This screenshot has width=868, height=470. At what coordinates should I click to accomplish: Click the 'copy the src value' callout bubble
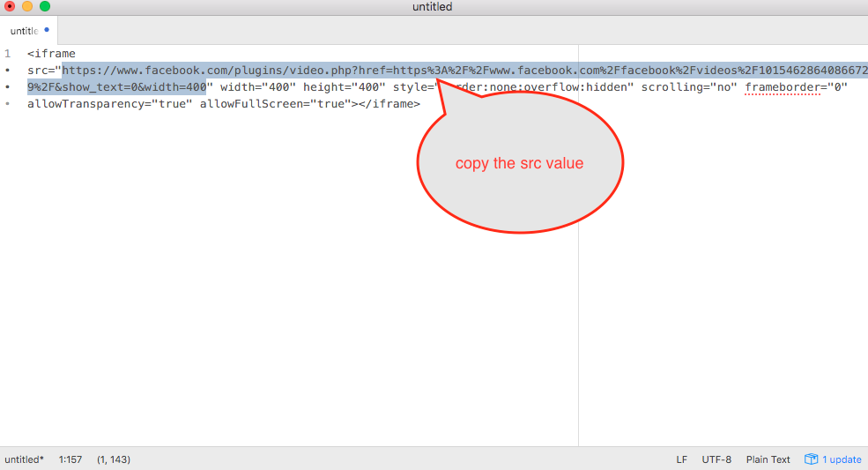pos(519,164)
